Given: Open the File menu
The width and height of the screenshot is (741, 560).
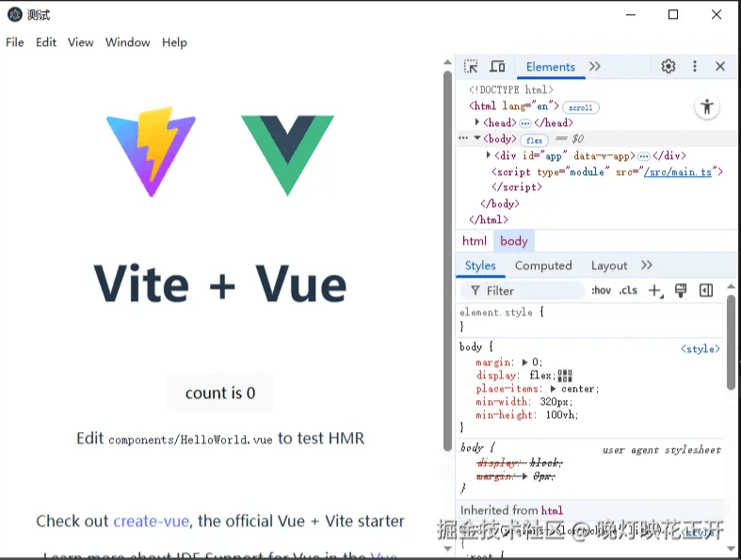Looking at the screenshot, I should click(15, 42).
